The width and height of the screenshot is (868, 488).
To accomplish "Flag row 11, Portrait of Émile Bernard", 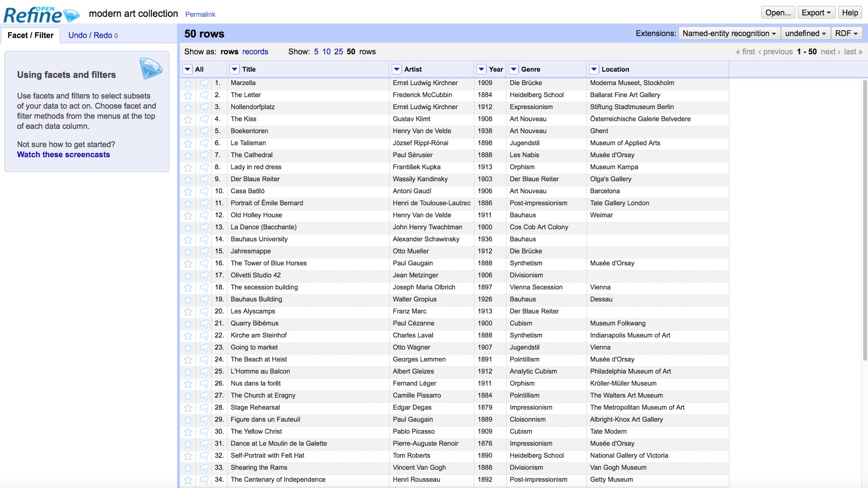I will point(204,203).
